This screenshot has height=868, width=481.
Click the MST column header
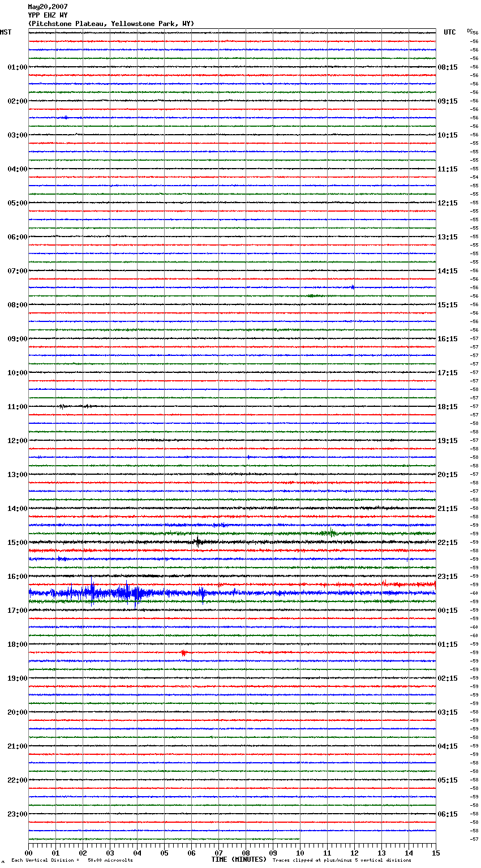pyautogui.click(x=6, y=32)
